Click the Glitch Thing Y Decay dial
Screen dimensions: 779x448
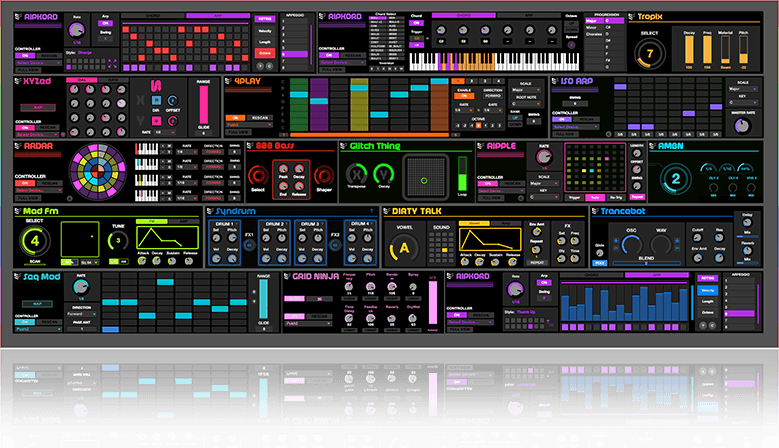(x=384, y=174)
